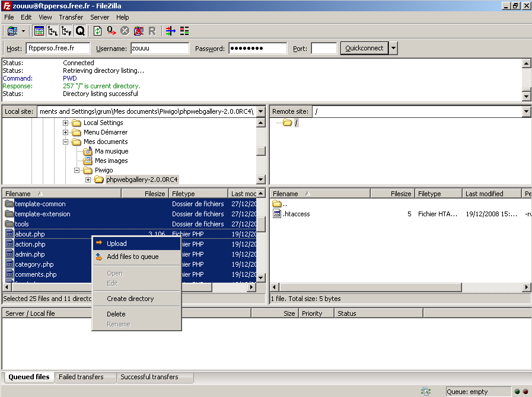Viewport: 532px width, 397px height.
Task: Select the tools folder icon
Action: coord(9,224)
